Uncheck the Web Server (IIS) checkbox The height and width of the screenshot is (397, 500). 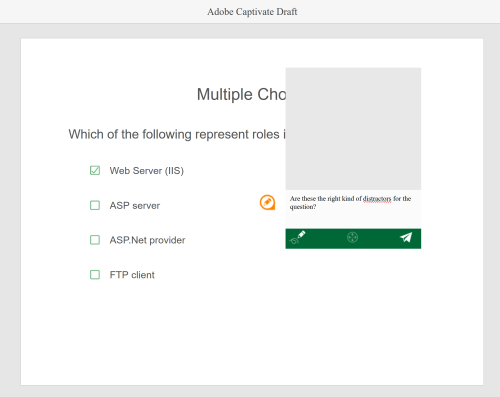pos(95,170)
